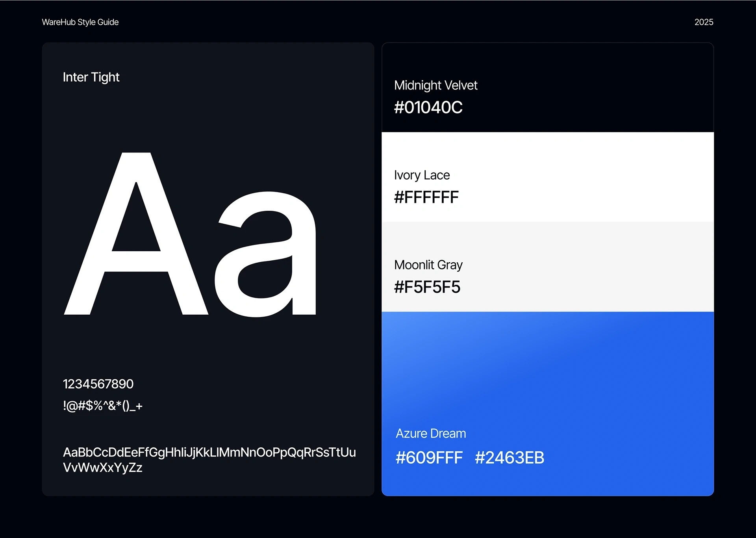Click the Midnight Velvet label text
This screenshot has width=756, height=538.
435,85
